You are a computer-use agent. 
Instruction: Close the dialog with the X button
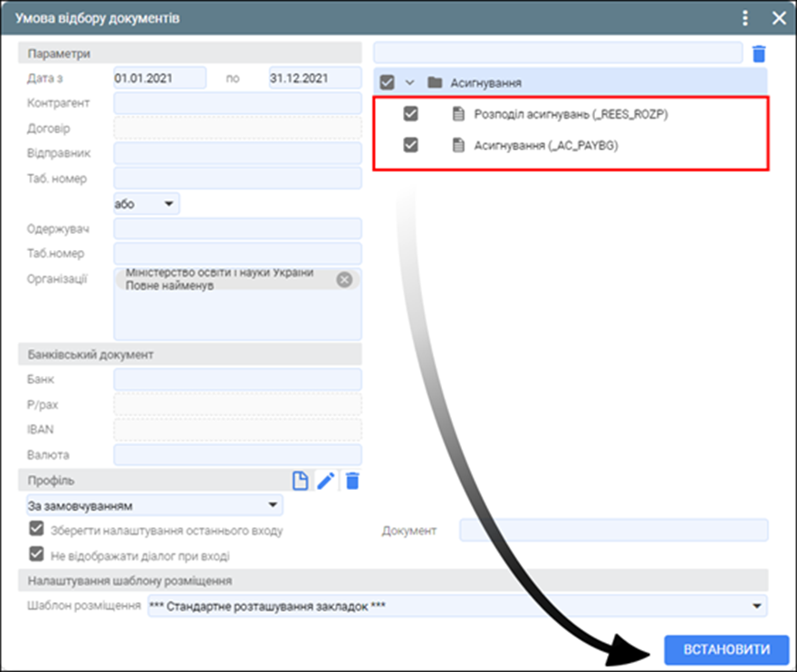coord(777,17)
